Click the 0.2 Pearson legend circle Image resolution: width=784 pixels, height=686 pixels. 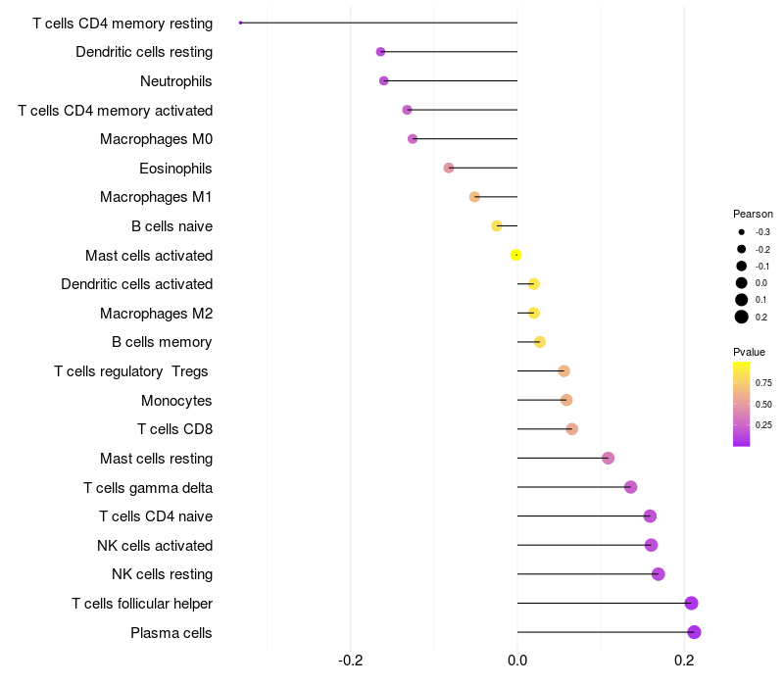click(x=742, y=317)
